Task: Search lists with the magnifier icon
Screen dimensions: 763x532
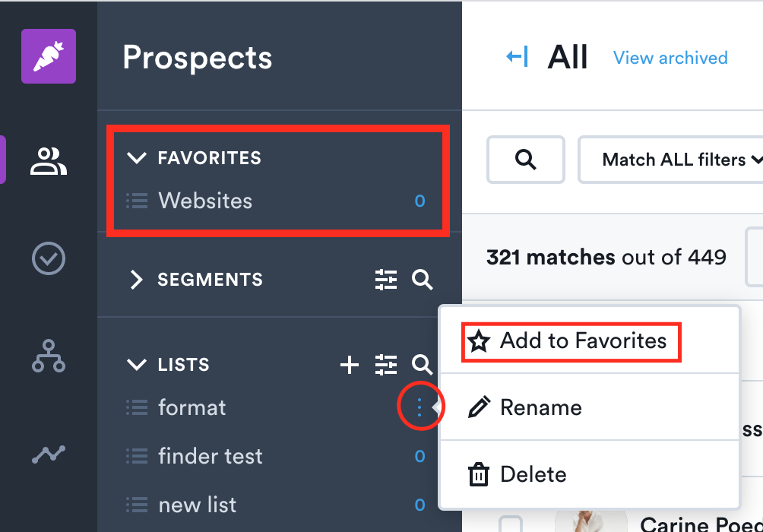Action: [x=422, y=365]
